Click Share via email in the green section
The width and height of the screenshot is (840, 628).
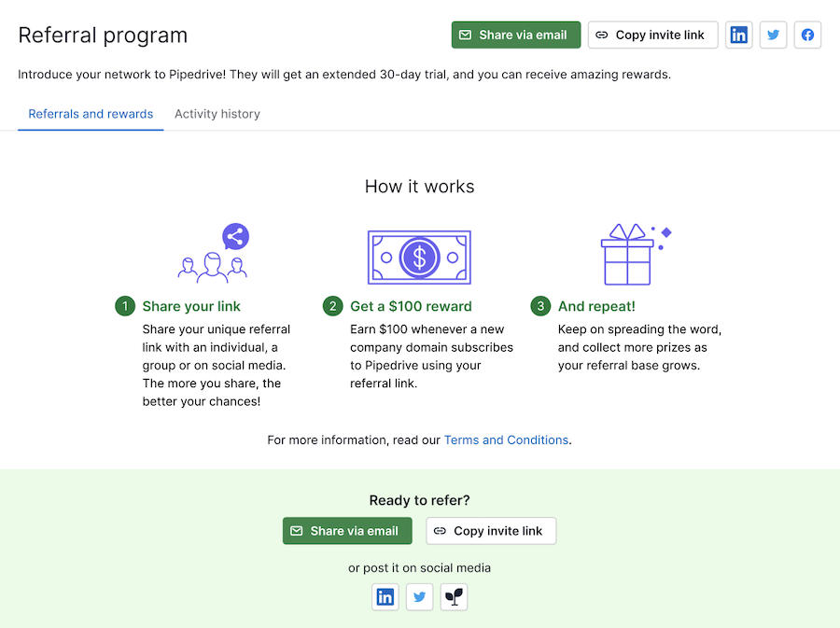pos(347,530)
